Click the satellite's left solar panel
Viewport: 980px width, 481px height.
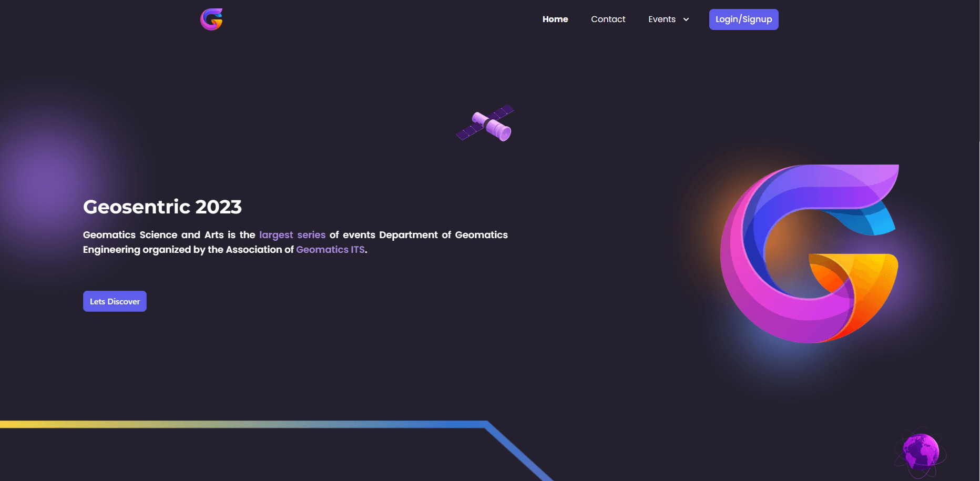[x=468, y=130]
